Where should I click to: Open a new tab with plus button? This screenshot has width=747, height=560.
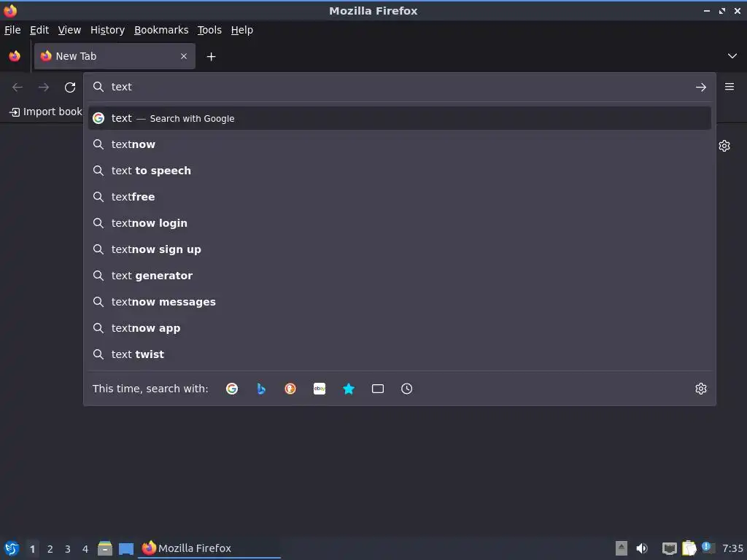click(211, 57)
